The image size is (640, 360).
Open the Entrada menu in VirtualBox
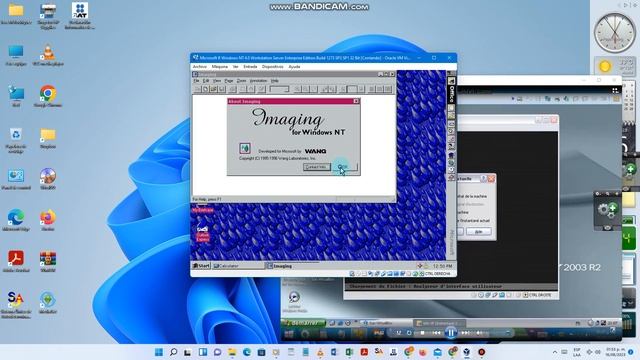(x=250, y=67)
